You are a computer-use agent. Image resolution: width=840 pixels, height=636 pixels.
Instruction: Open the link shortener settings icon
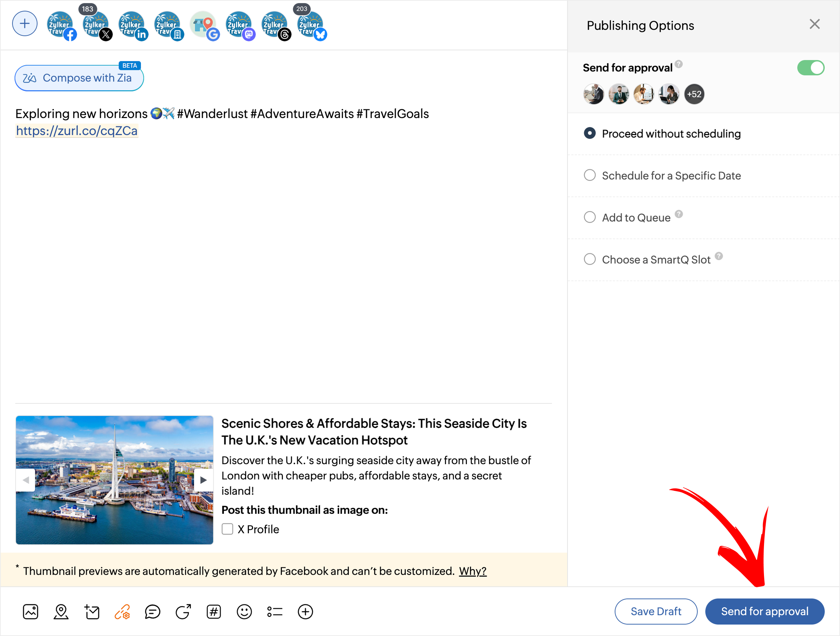coord(122,612)
